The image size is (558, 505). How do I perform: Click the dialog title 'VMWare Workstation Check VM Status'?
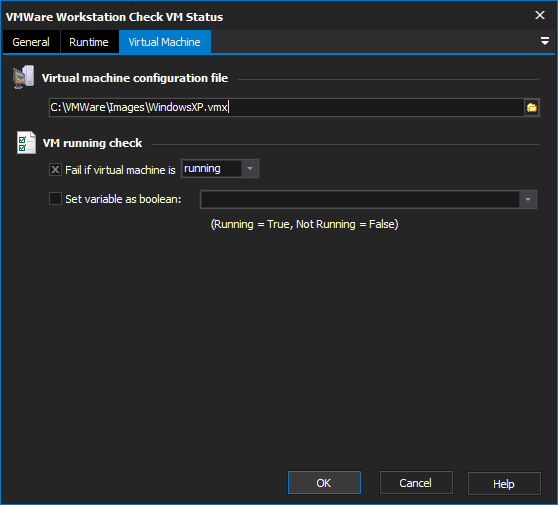pyautogui.click(x=115, y=17)
